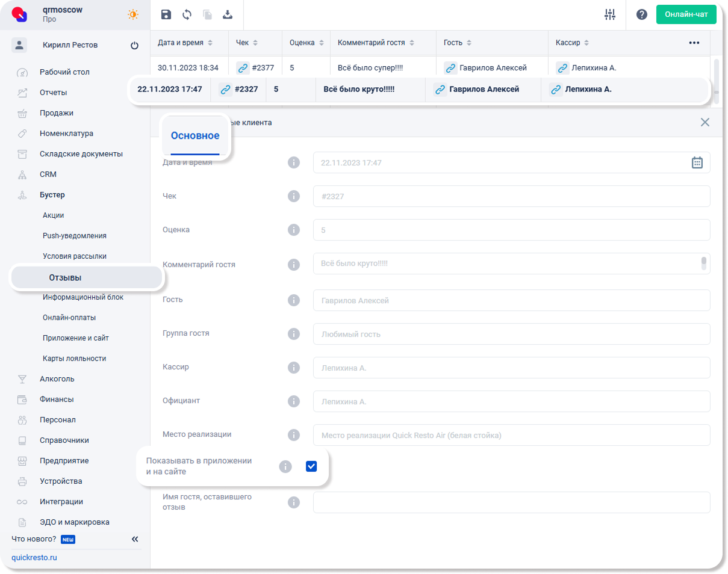The height and width of the screenshot is (574, 728).
Task: Open the quickresto.ru link
Action: point(34,558)
